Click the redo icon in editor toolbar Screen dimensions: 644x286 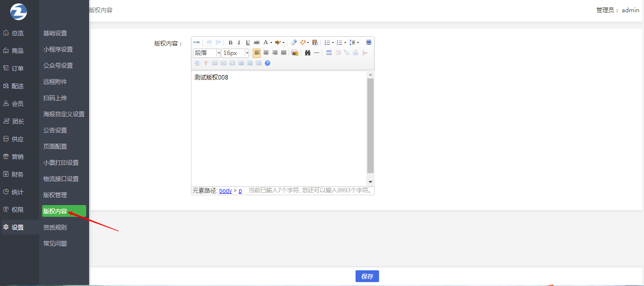pyautogui.click(x=218, y=43)
